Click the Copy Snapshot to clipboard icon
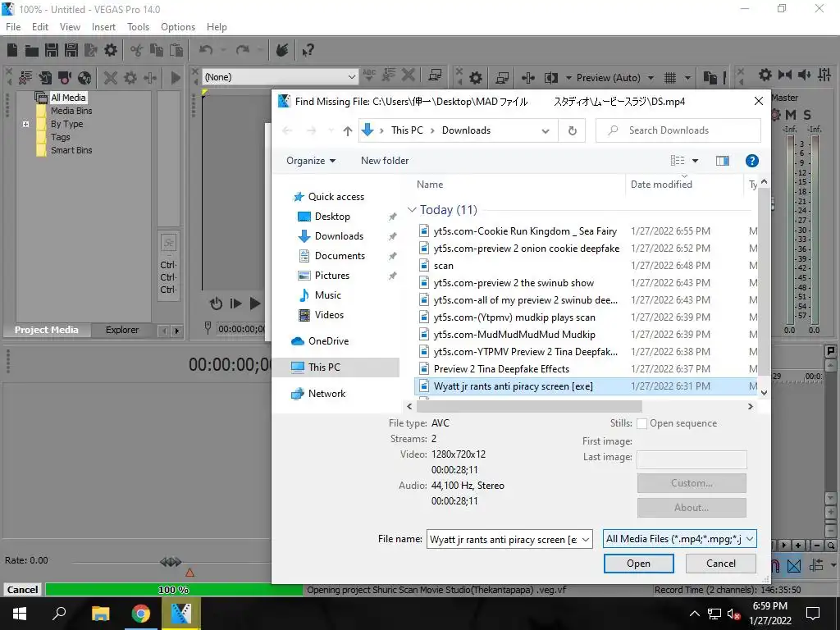Screen dimensions: 840x630 (x=710, y=78)
